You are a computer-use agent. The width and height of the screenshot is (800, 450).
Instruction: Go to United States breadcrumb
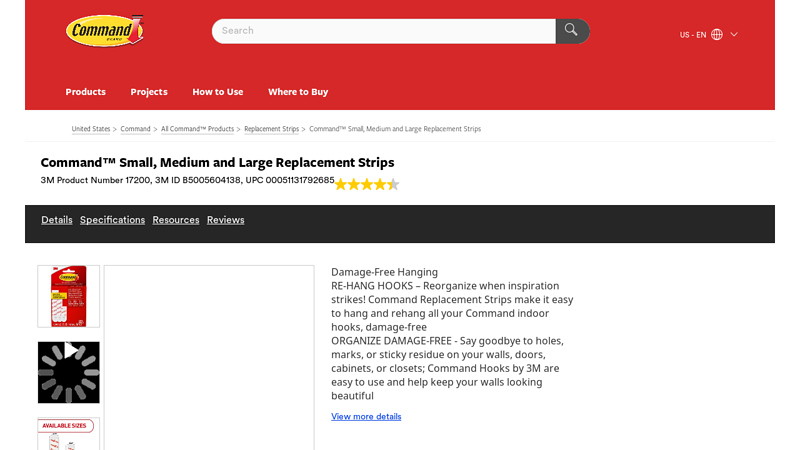tap(91, 129)
